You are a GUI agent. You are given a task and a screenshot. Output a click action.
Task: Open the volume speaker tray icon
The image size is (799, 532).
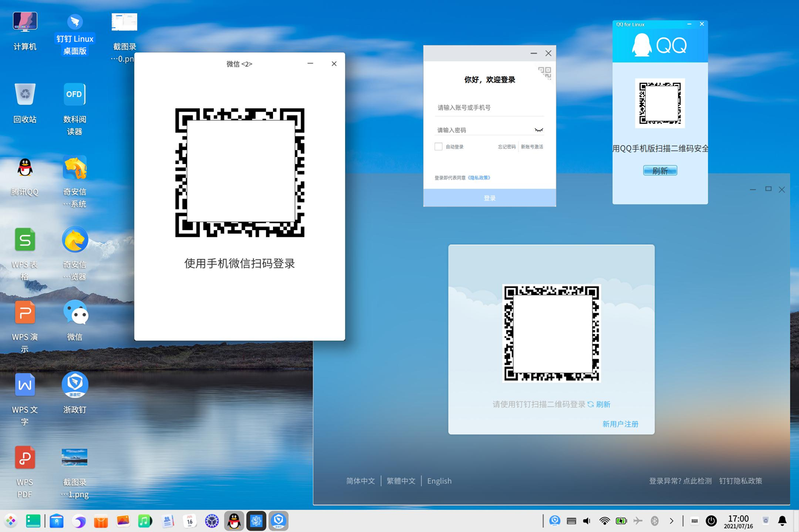click(587, 521)
